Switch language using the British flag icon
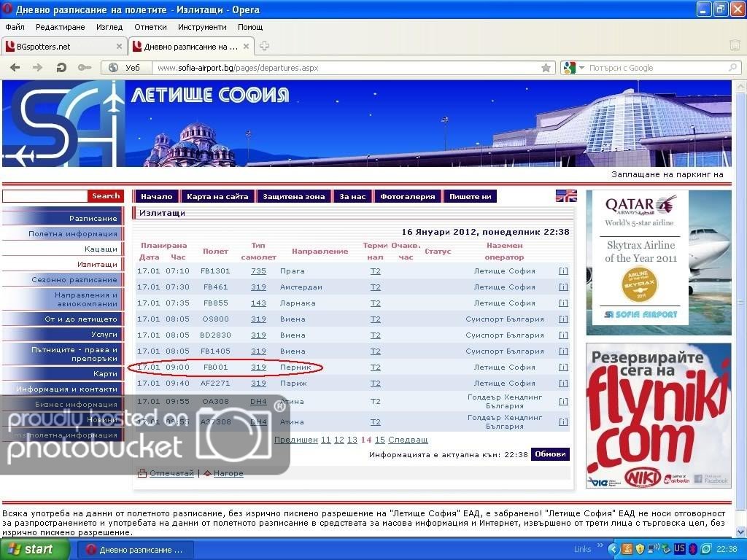 tap(566, 195)
